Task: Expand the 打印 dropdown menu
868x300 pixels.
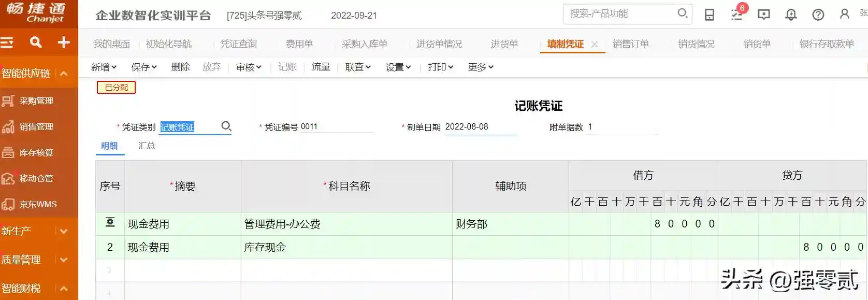Action: [x=440, y=67]
